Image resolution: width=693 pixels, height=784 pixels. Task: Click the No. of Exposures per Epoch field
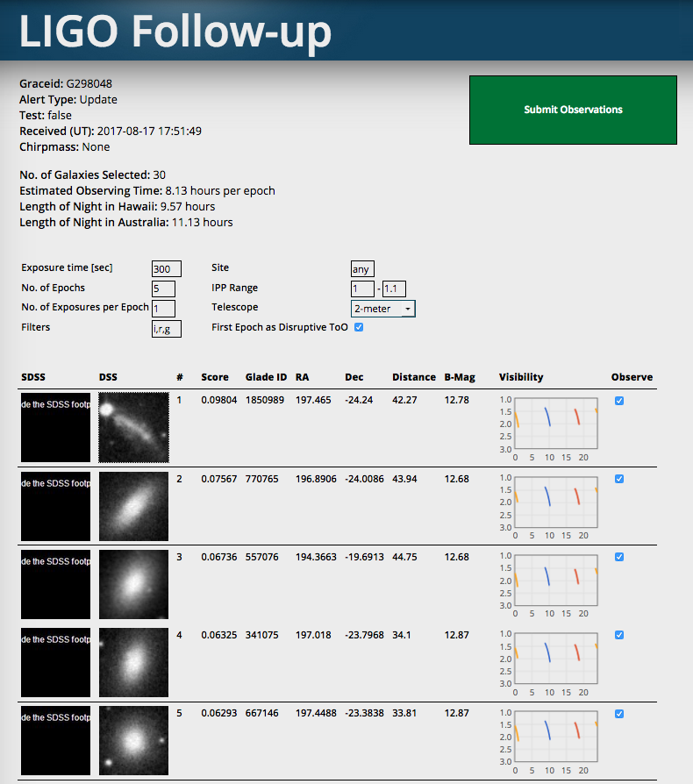pos(163,309)
